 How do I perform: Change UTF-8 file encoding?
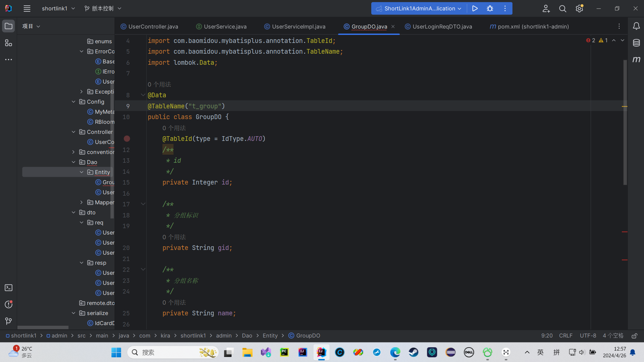(x=588, y=336)
